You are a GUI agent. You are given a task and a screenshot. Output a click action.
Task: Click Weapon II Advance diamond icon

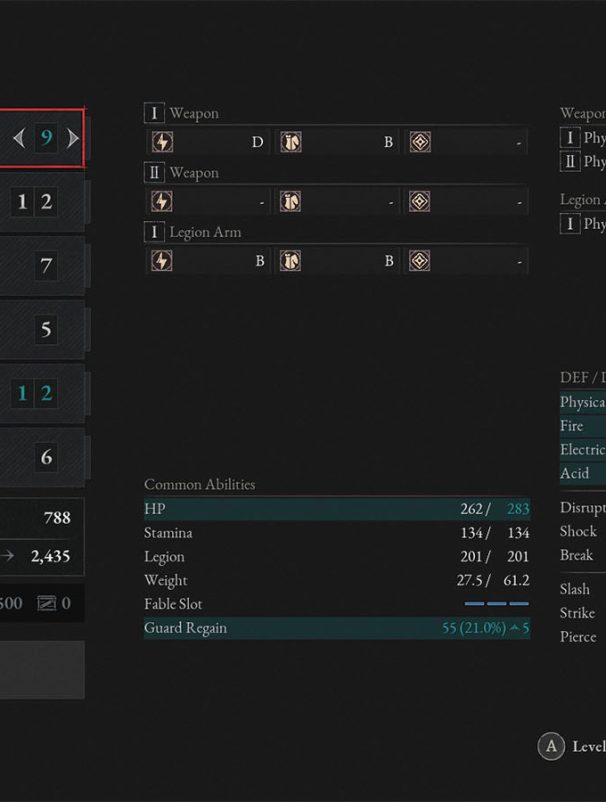point(420,202)
